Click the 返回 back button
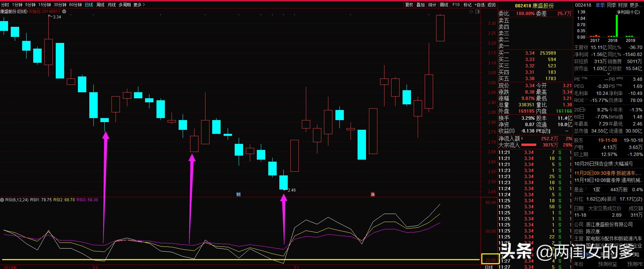This screenshot has height=269, width=644. click(492, 5)
